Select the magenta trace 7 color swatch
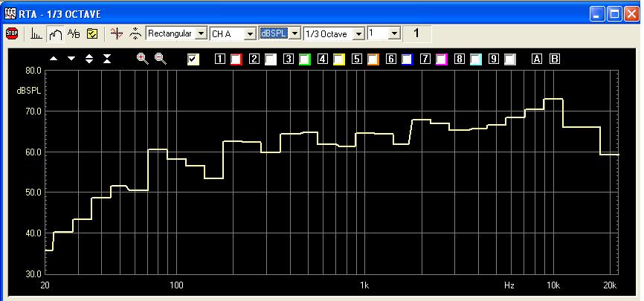The height and width of the screenshot is (301, 644). (442, 59)
